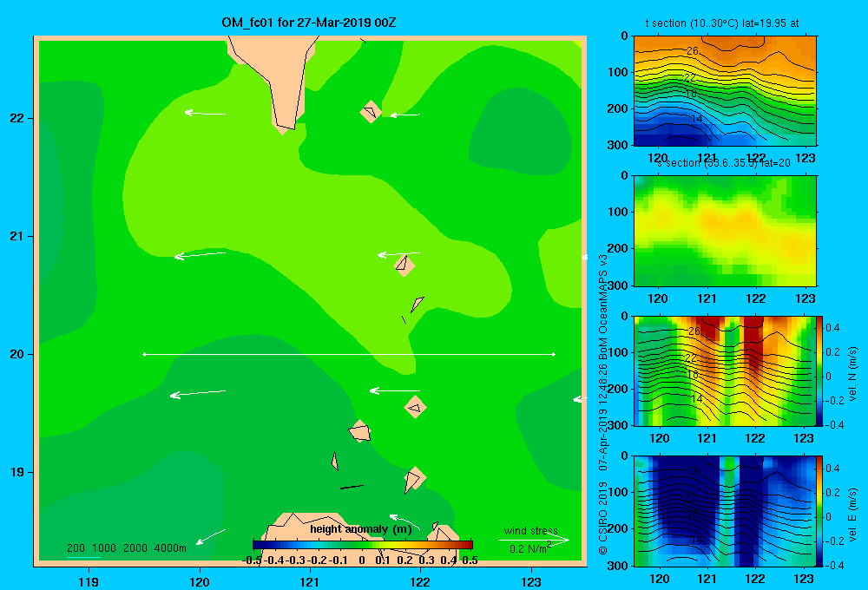The image size is (868, 590).
Task: Click the '26' contour label in temperature section
Action: click(x=693, y=51)
